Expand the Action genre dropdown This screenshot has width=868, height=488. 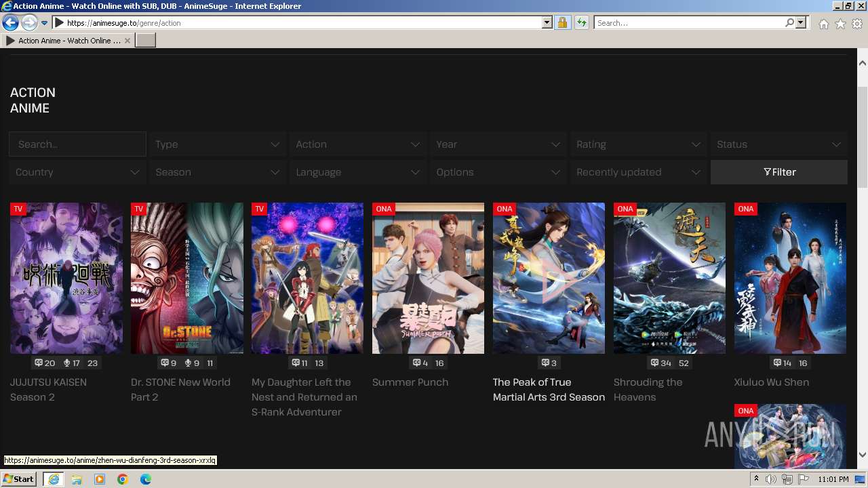click(358, 144)
